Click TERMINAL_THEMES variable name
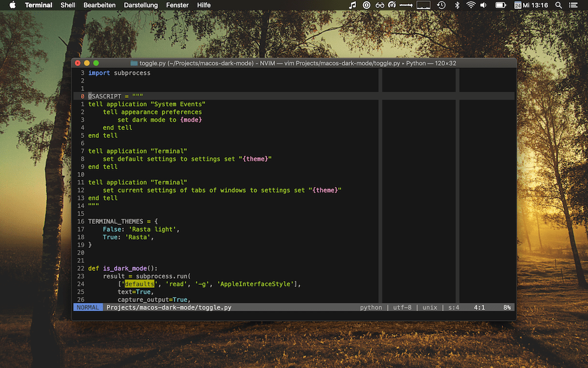 115,221
